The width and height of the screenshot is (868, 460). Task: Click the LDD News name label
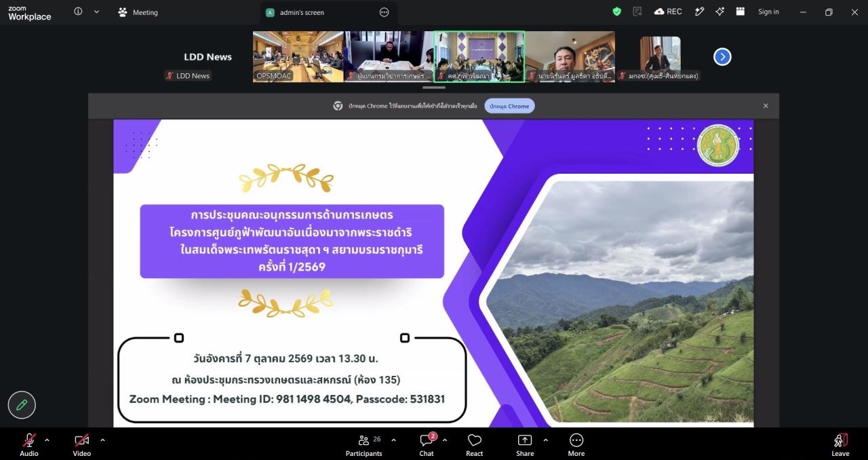pyautogui.click(x=189, y=76)
